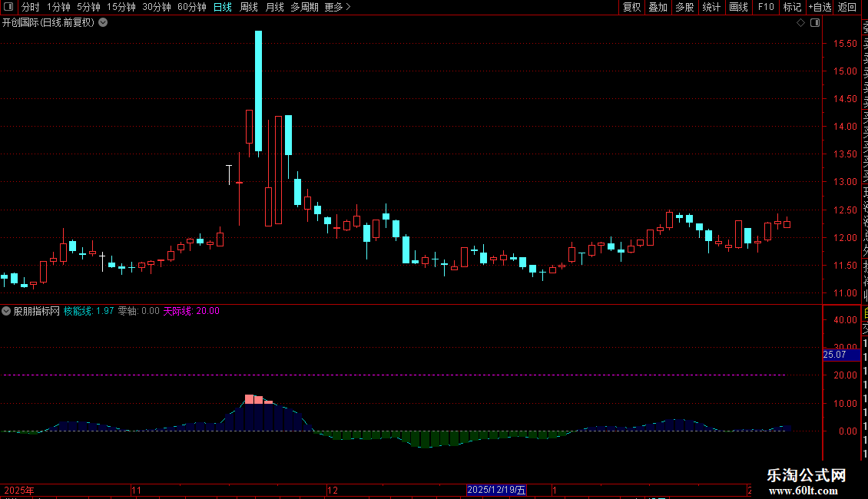Activate the 画线 drawing tools
This screenshot has width=868, height=499.
(x=738, y=7)
